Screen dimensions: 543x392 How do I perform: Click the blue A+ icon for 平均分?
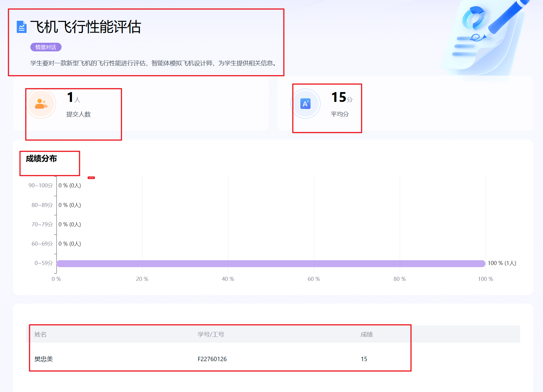pyautogui.click(x=305, y=104)
